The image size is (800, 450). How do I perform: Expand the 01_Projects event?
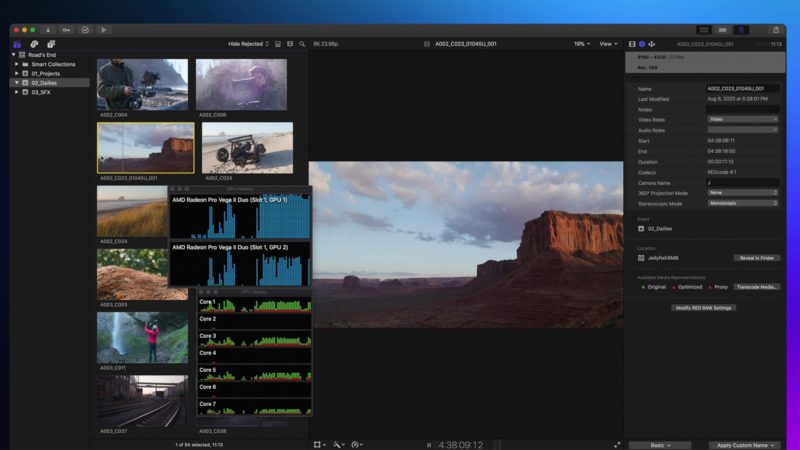pyautogui.click(x=17, y=73)
